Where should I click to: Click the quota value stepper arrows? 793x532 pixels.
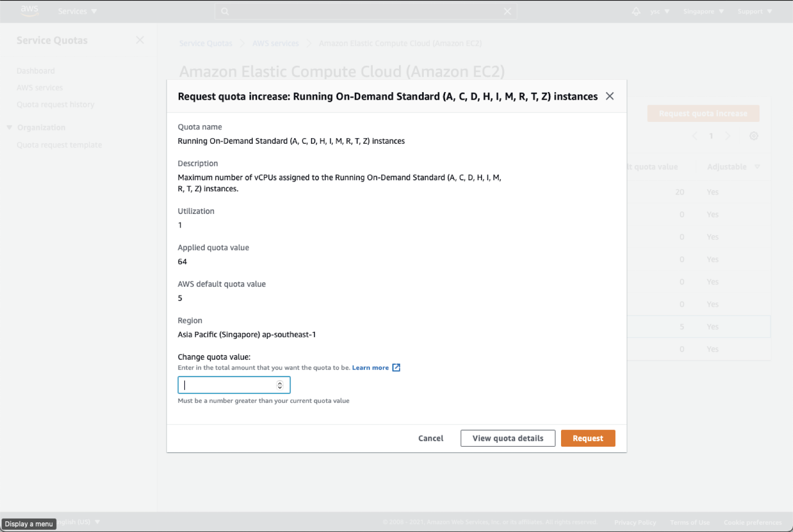click(x=280, y=385)
